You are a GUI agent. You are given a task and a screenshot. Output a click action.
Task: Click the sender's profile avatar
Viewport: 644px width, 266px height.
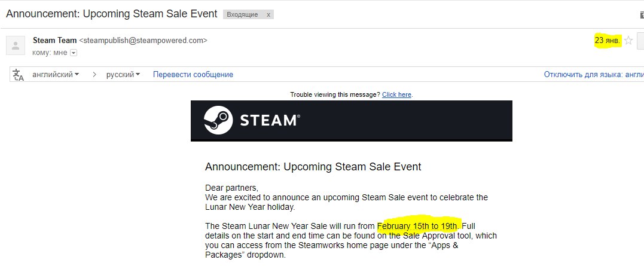click(16, 46)
